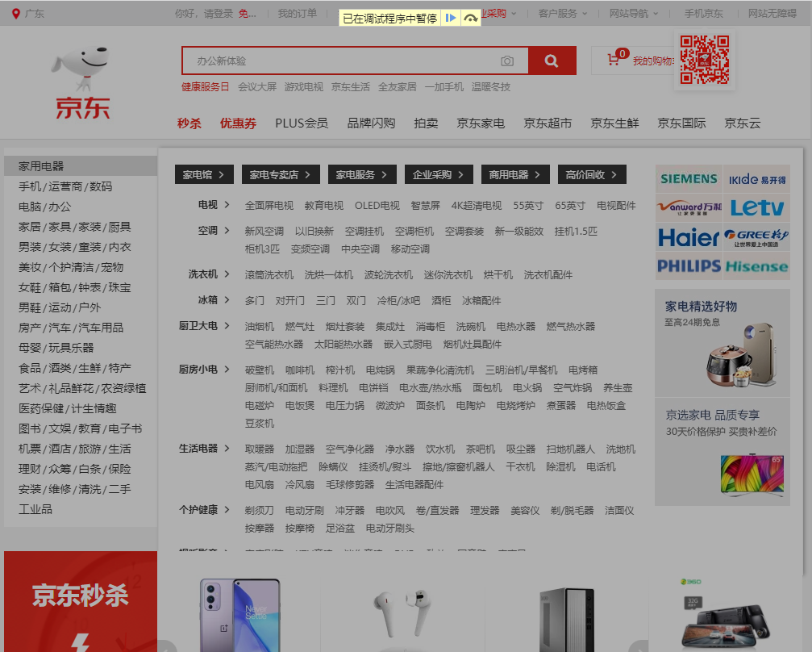Screen dimensions: 812x652
Task: Click the 洗碗机 link
Action: tap(470, 326)
